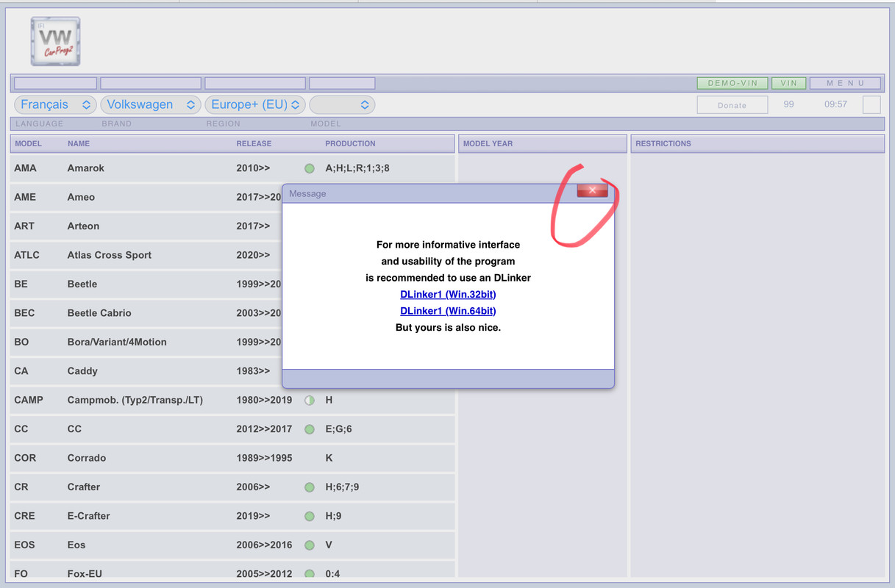Click the VW CarProg2 logo icon
The width and height of the screenshot is (895, 588).
(x=55, y=41)
